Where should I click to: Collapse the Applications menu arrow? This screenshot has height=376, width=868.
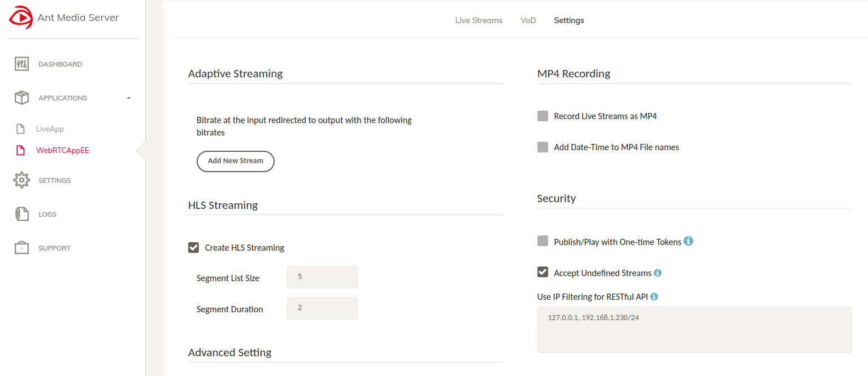[129, 98]
